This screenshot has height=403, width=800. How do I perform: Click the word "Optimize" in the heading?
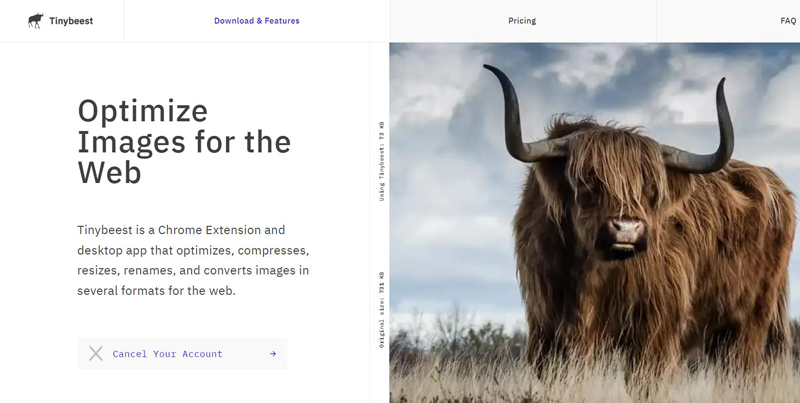point(143,110)
